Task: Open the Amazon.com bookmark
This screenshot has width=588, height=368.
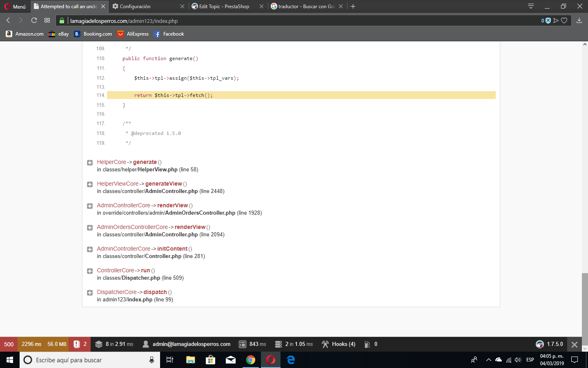Action: (x=24, y=34)
